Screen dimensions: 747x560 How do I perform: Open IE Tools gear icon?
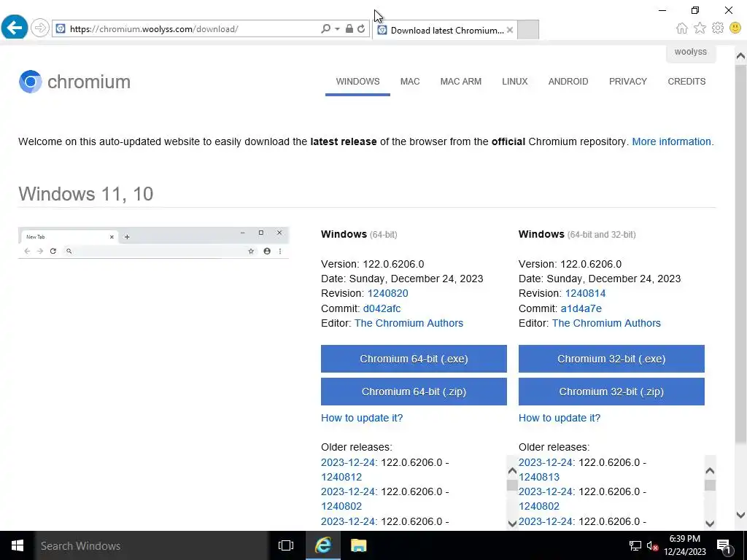click(718, 28)
